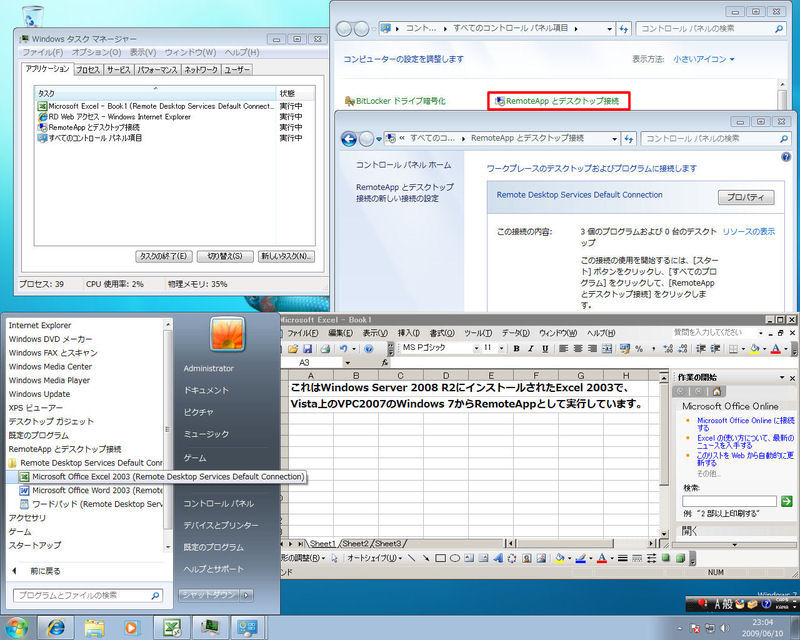Screen dimensions: 800x640
Task: Save the Excel workbook with the floppy icon
Action: [x=307, y=349]
